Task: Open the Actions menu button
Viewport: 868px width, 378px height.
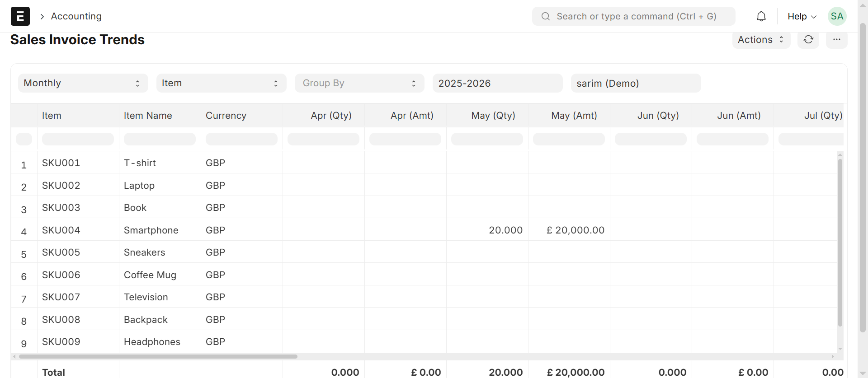Action: 760,40
